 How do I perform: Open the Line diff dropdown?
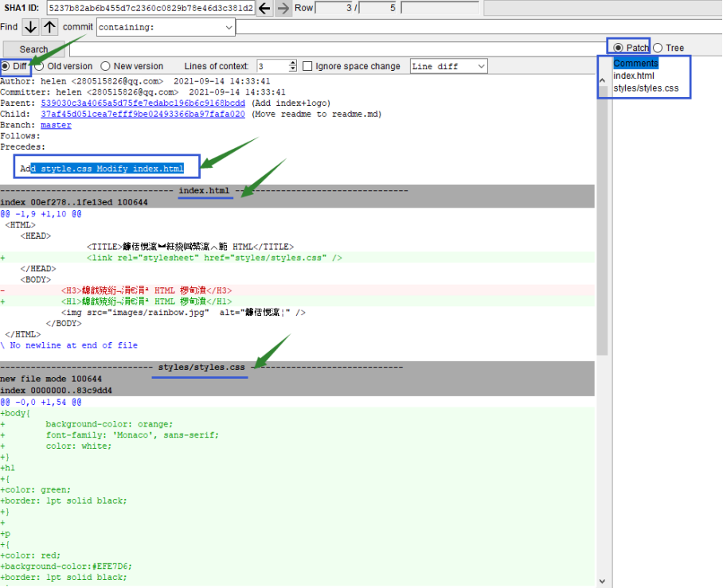click(x=448, y=66)
